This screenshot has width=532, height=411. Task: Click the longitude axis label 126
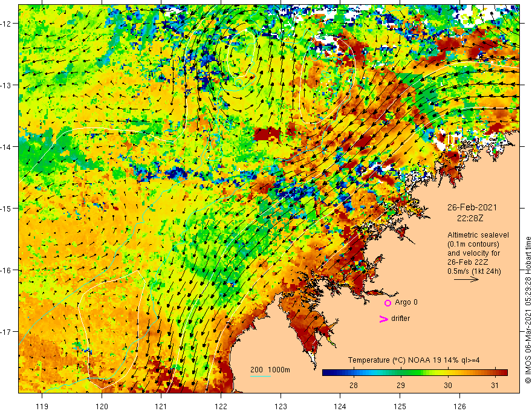pos(459,406)
